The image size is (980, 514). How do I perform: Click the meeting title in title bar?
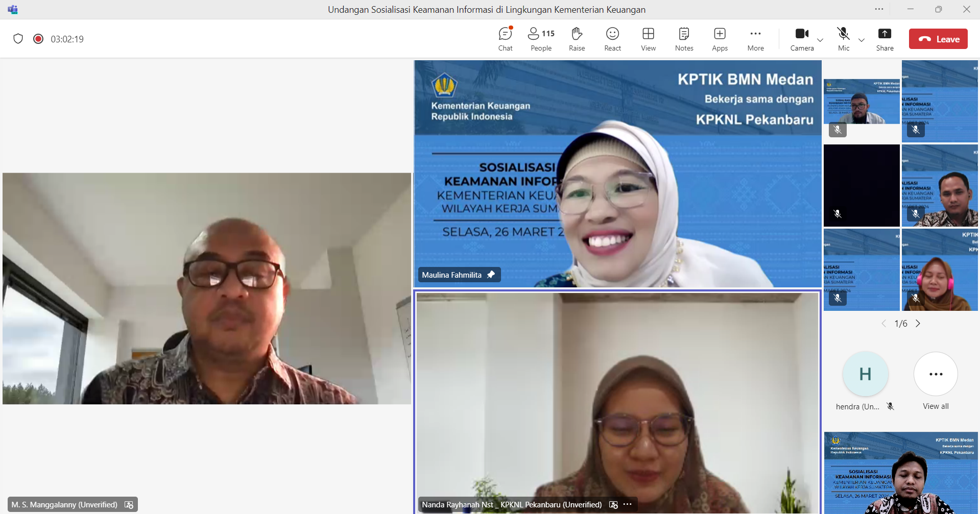(487, 10)
